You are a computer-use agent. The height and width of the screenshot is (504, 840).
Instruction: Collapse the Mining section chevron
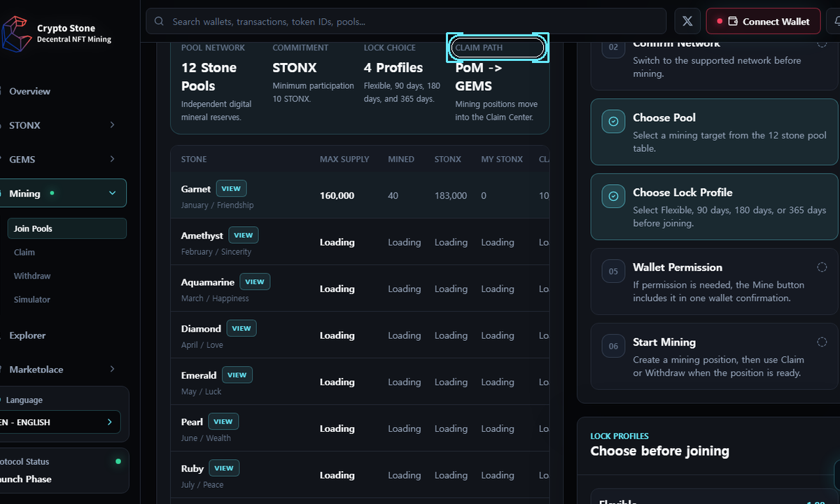pyautogui.click(x=113, y=194)
